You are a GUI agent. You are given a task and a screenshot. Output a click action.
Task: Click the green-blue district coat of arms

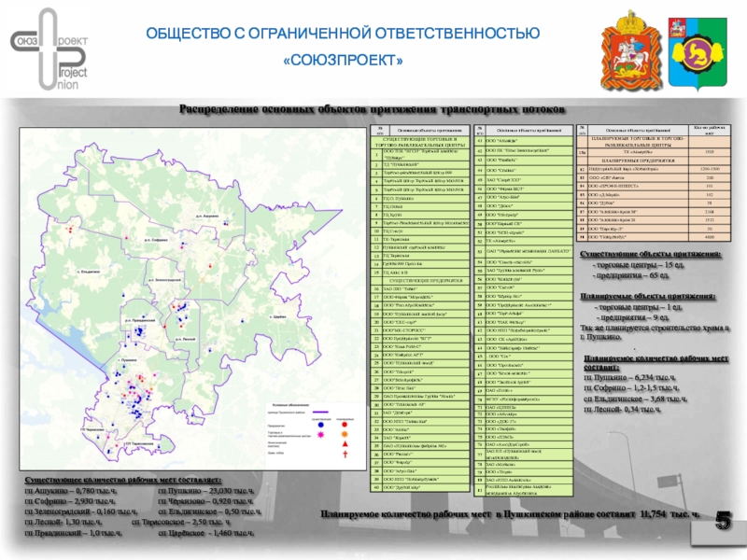[698, 53]
